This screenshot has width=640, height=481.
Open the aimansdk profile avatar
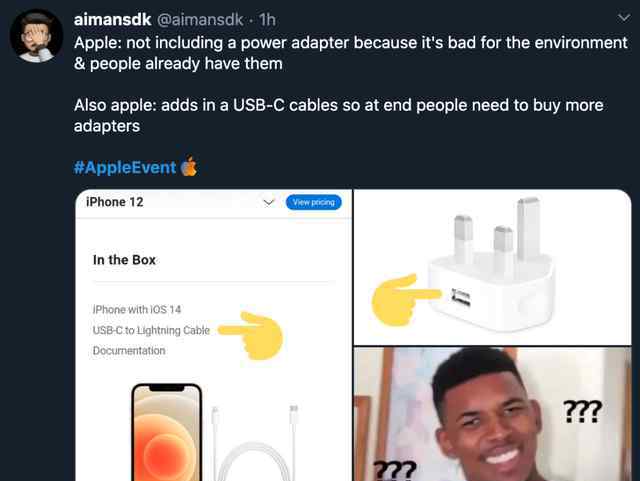tap(36, 36)
